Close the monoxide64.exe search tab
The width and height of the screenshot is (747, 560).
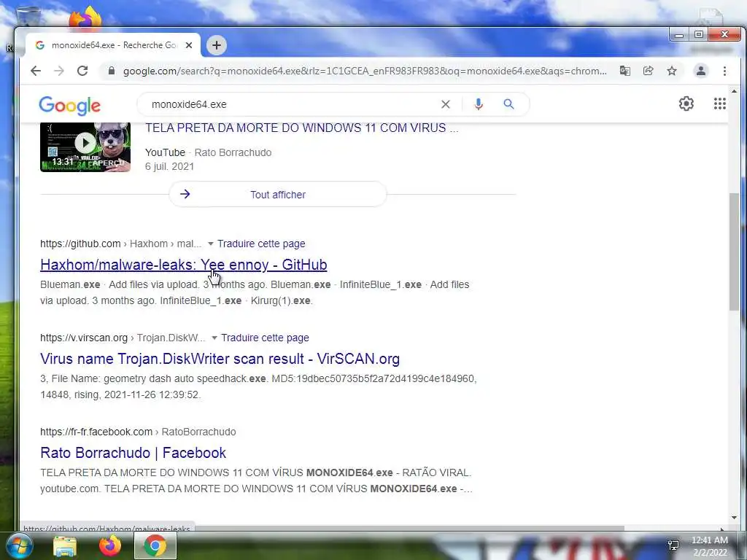(189, 45)
